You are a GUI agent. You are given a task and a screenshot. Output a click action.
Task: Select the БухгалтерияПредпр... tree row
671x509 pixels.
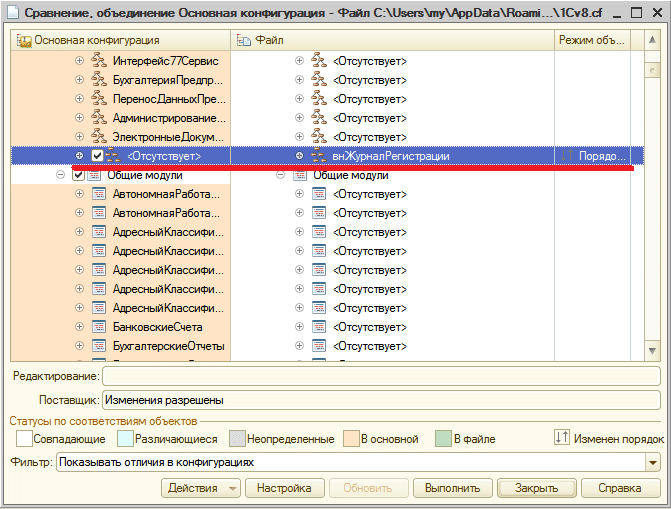point(168,80)
